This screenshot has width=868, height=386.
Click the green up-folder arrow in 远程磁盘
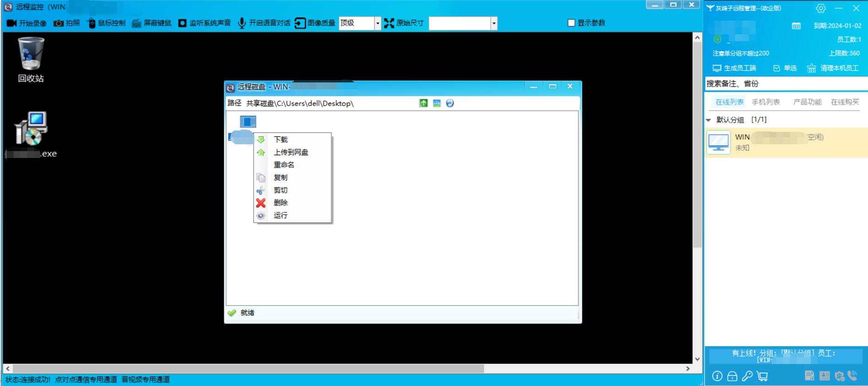tap(423, 103)
